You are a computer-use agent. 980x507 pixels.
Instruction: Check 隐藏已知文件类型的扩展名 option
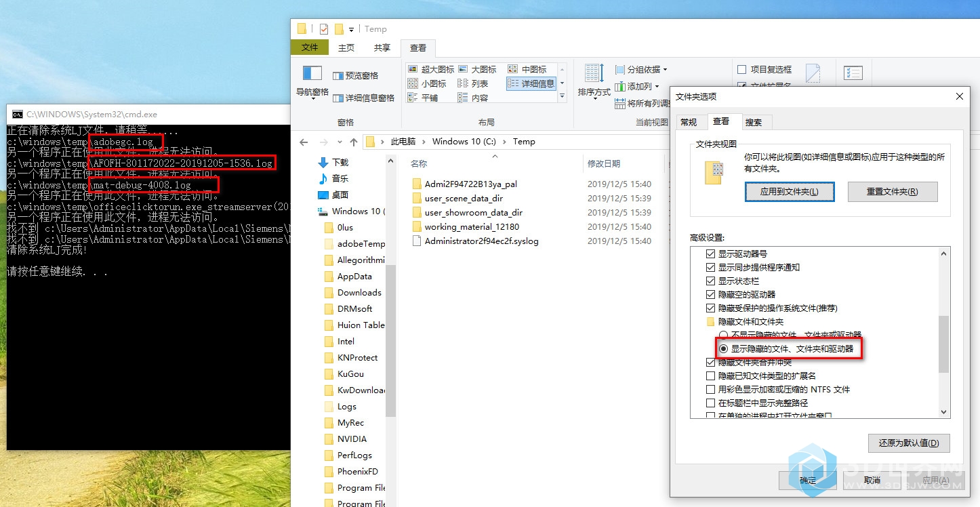tap(710, 376)
